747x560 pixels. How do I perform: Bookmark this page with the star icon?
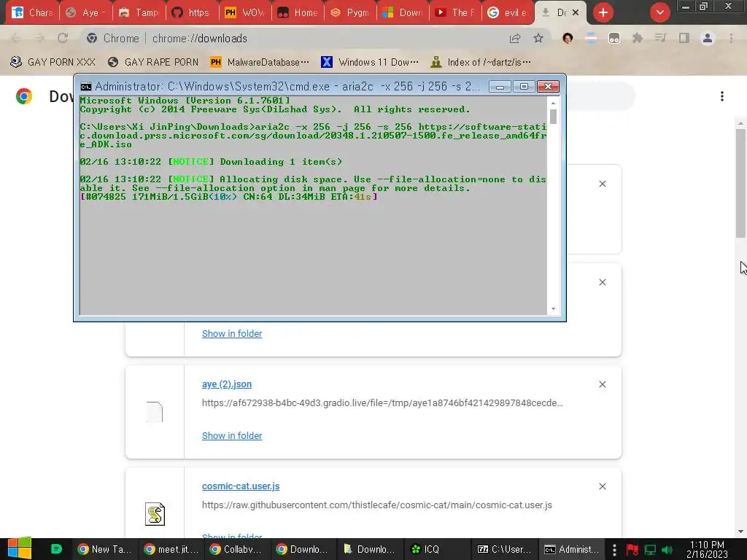[x=538, y=38]
